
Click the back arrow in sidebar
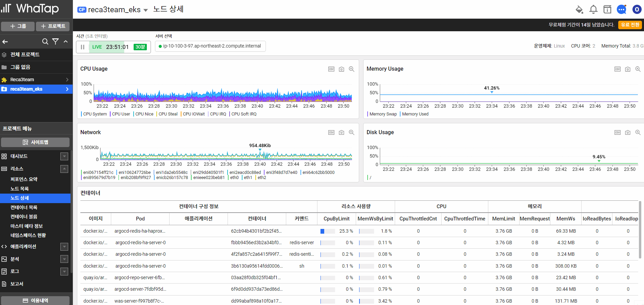(5, 42)
